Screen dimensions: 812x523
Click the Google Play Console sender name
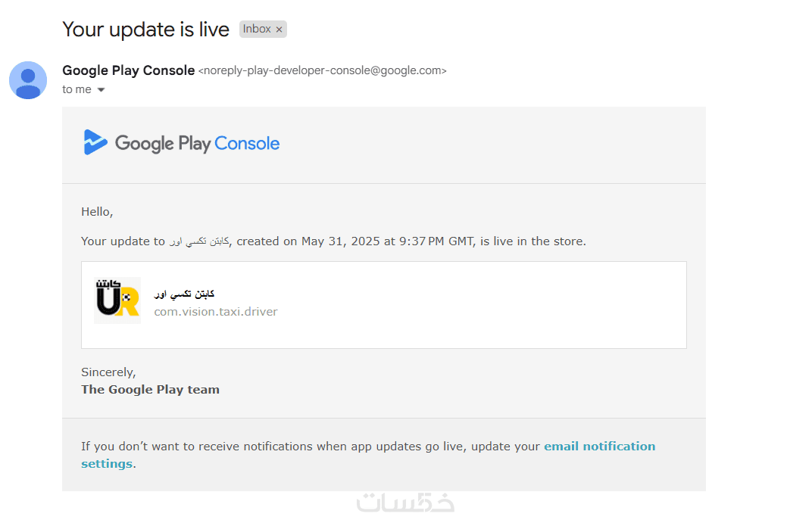pyautogui.click(x=129, y=70)
